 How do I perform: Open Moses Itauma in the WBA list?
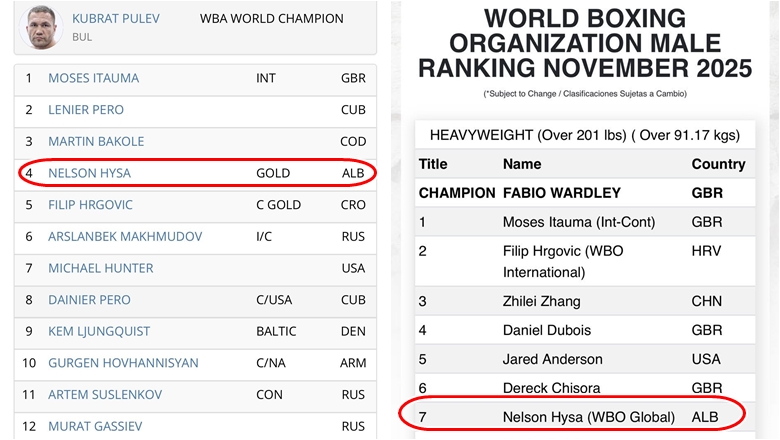(x=94, y=78)
